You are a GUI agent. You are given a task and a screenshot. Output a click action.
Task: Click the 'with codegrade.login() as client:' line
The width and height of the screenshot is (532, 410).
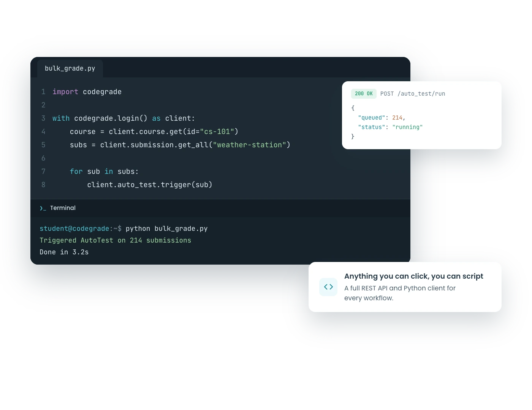pos(123,118)
